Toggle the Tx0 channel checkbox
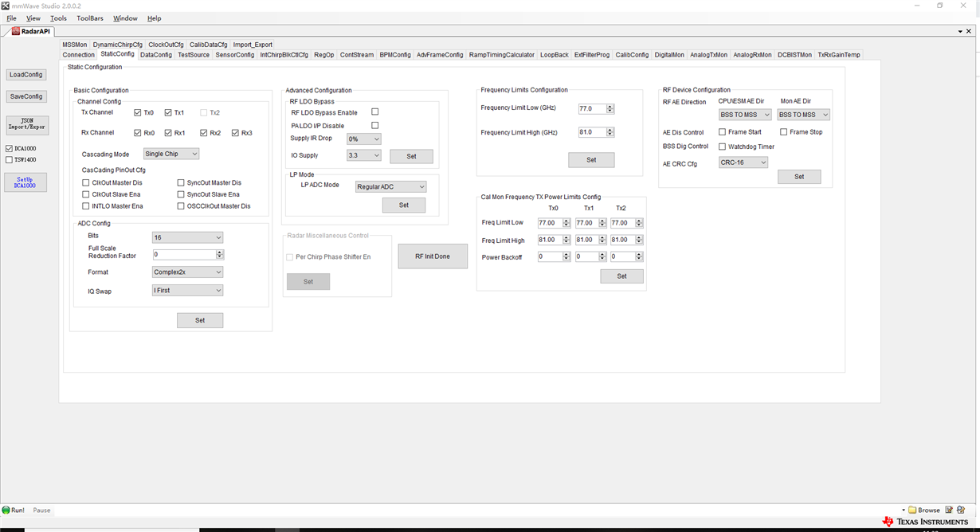This screenshot has height=532, width=980. coord(138,113)
